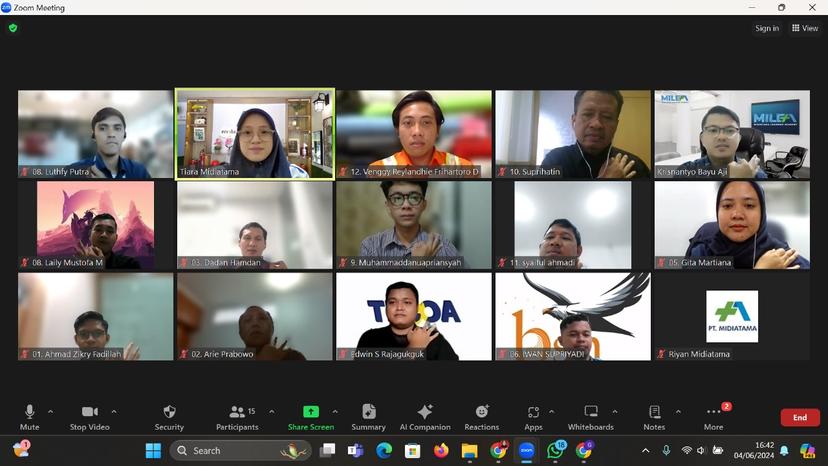Screen dimensions: 828x466
Task: Open WhatsApp from the taskbar
Action: pos(555,451)
